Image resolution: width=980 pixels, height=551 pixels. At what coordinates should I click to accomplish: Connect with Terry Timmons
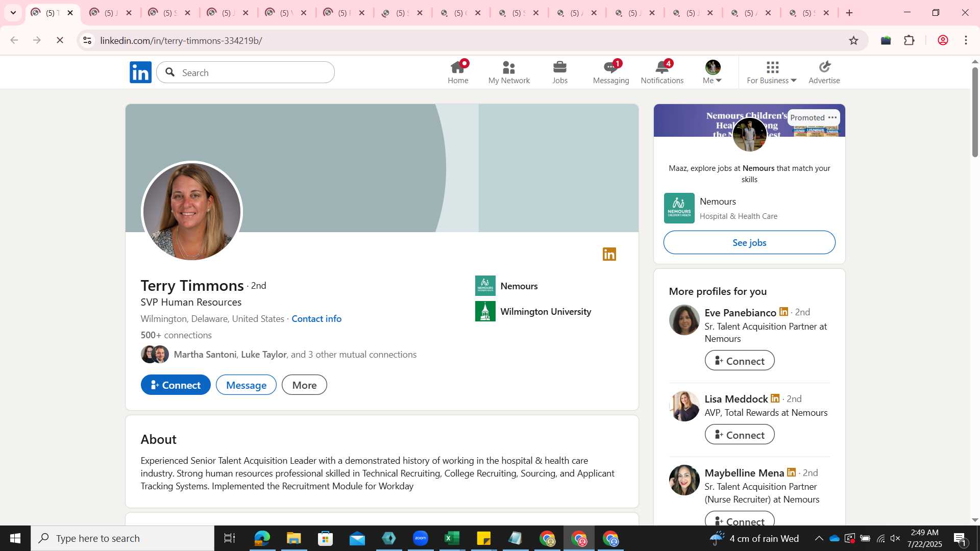coord(176,385)
